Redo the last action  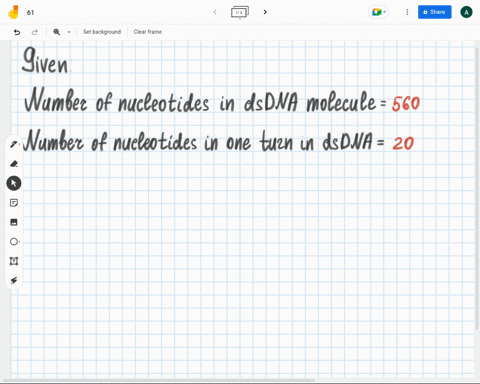pyautogui.click(x=34, y=32)
